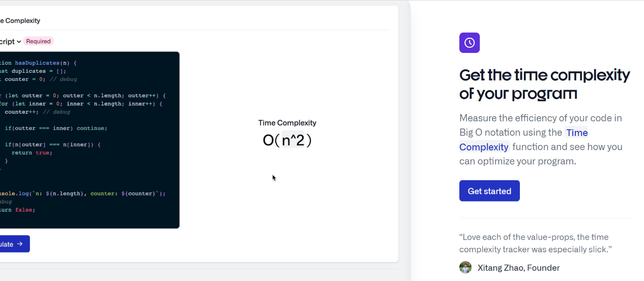Viewport: 644px width, 281px height.
Task: Click the panel header ending in 'Complexity'
Action: click(x=20, y=21)
